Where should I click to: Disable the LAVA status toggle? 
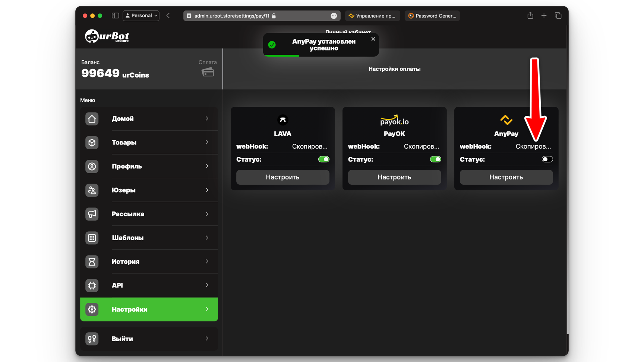[323, 159]
